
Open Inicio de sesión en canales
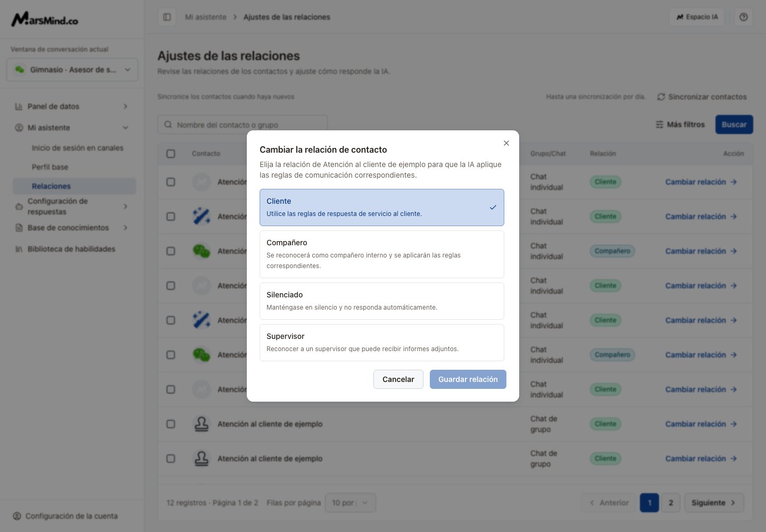[78, 148]
